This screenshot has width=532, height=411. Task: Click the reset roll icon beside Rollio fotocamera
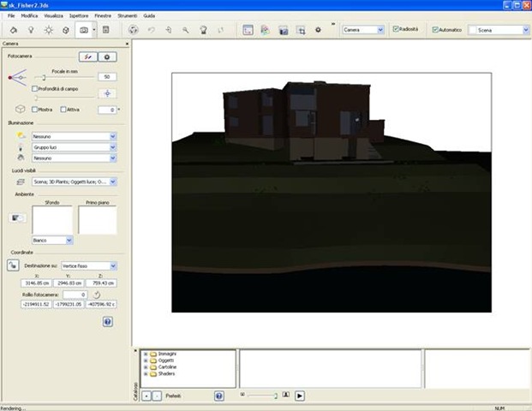(x=96, y=295)
